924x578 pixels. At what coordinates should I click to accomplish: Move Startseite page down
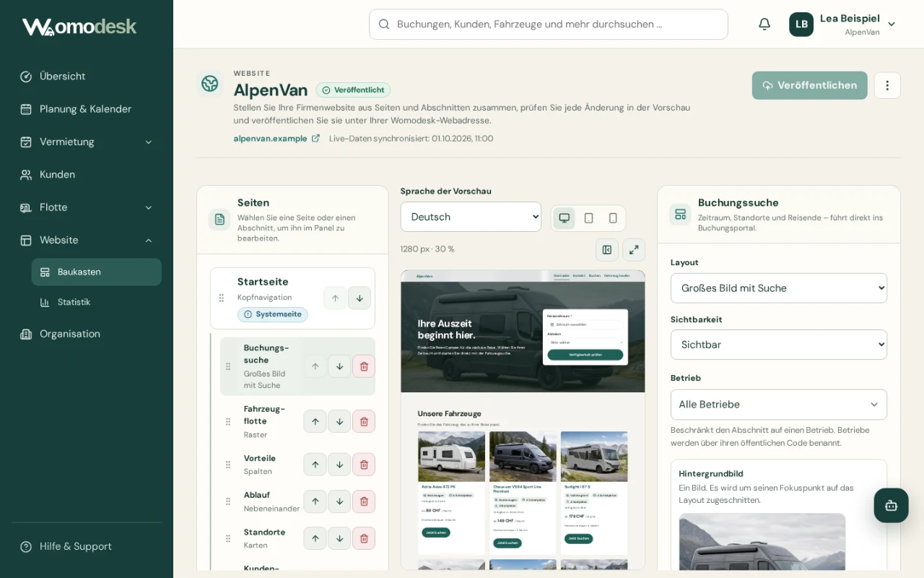(x=359, y=298)
